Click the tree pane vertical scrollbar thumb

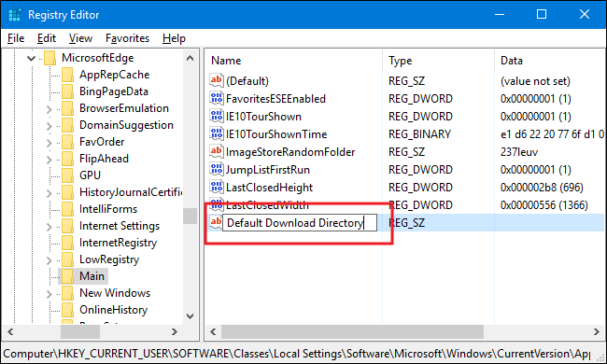pyautogui.click(x=191, y=216)
